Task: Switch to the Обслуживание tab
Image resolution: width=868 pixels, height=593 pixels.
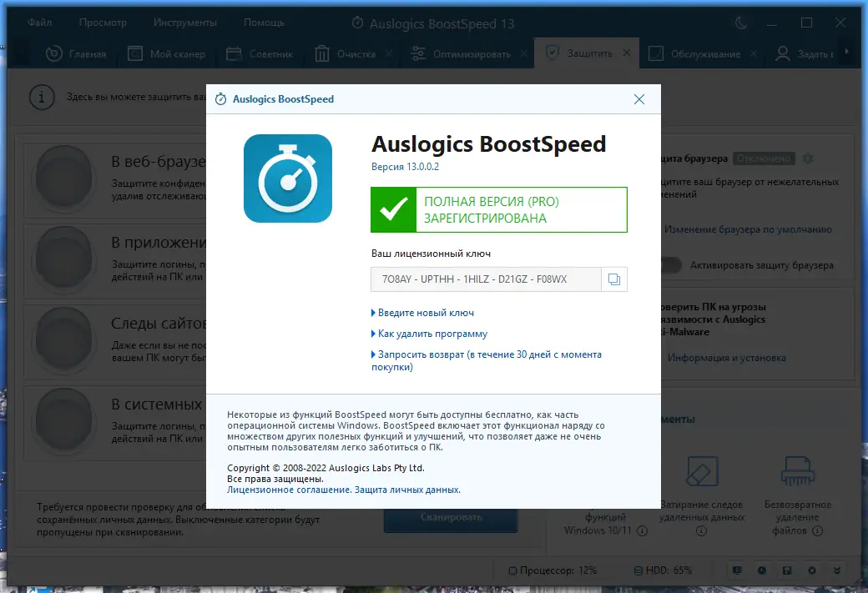Action: click(707, 53)
